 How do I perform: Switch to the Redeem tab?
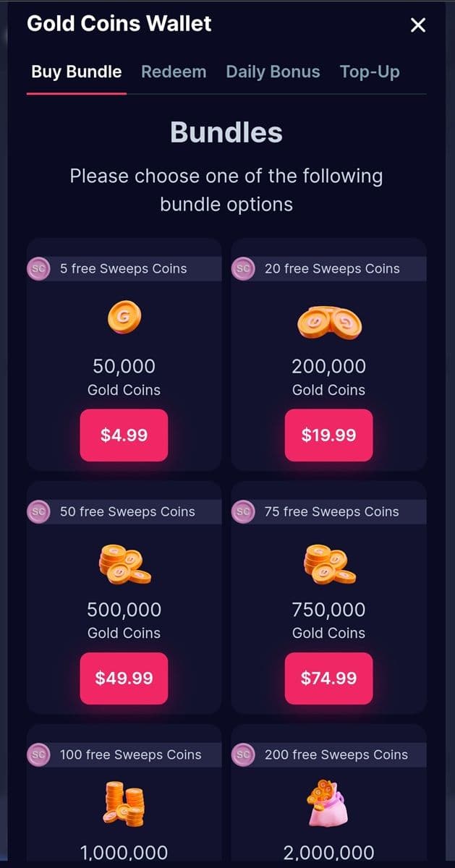coord(174,72)
